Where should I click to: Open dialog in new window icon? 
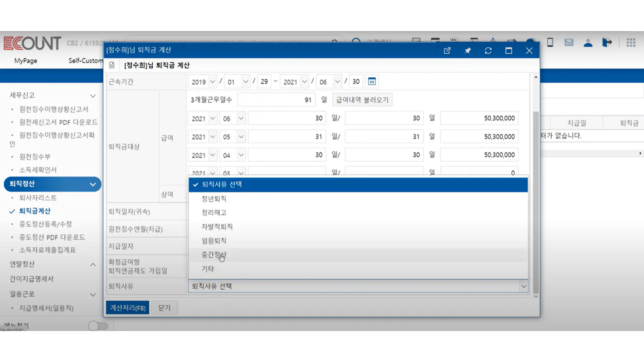pyautogui.click(x=447, y=51)
